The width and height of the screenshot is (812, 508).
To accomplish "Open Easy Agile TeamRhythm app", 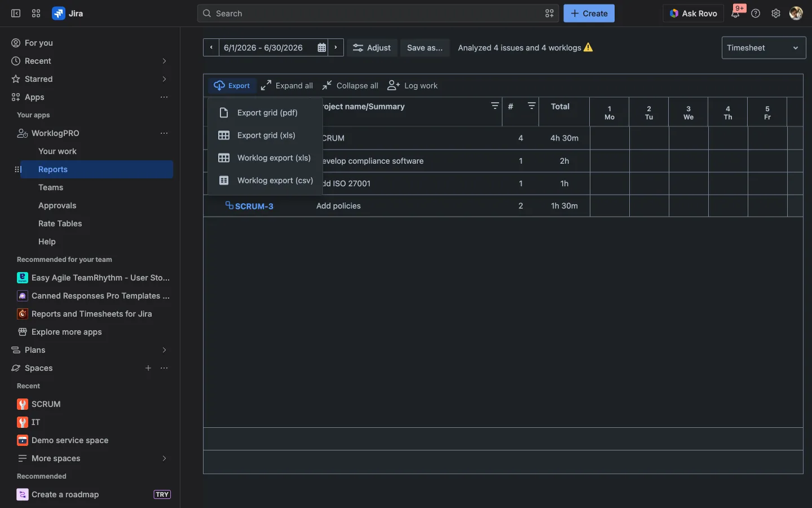I will (94, 278).
